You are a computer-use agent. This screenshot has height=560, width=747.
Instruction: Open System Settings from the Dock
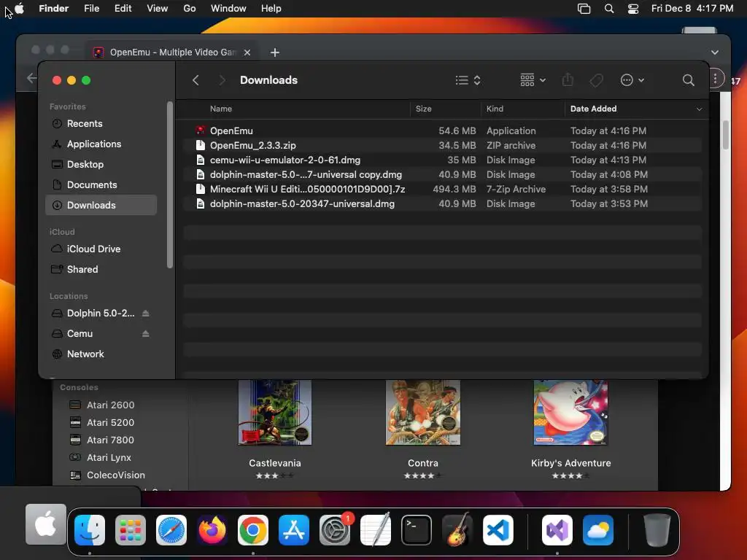click(335, 530)
